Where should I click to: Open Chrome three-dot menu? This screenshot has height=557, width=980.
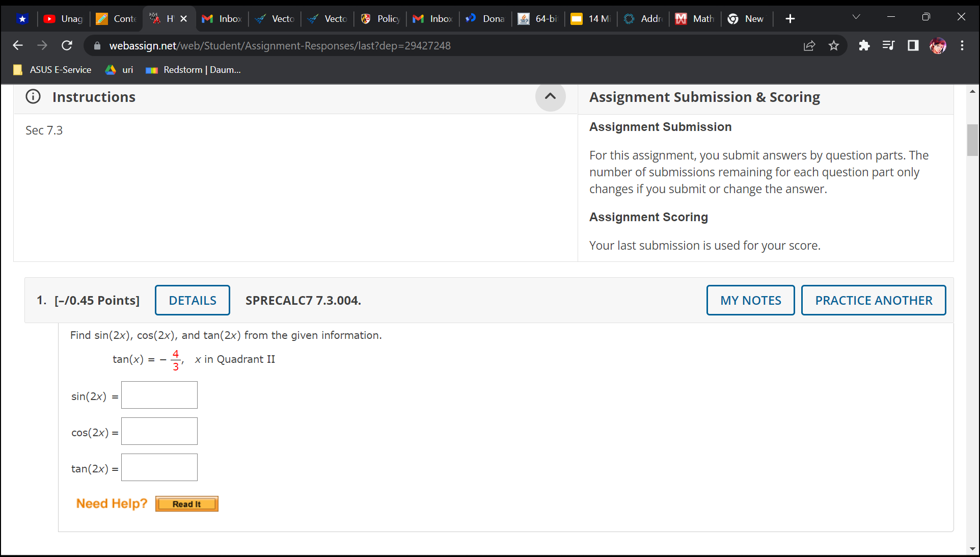click(962, 46)
